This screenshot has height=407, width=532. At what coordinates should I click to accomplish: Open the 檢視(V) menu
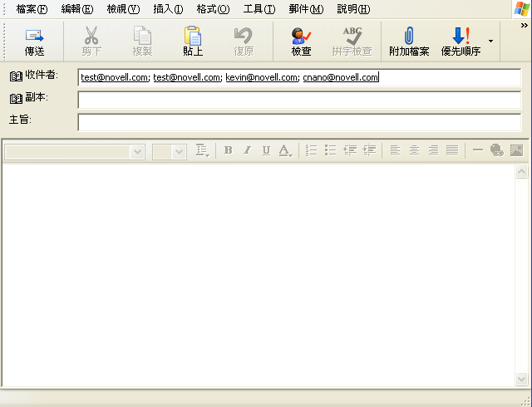[123, 9]
